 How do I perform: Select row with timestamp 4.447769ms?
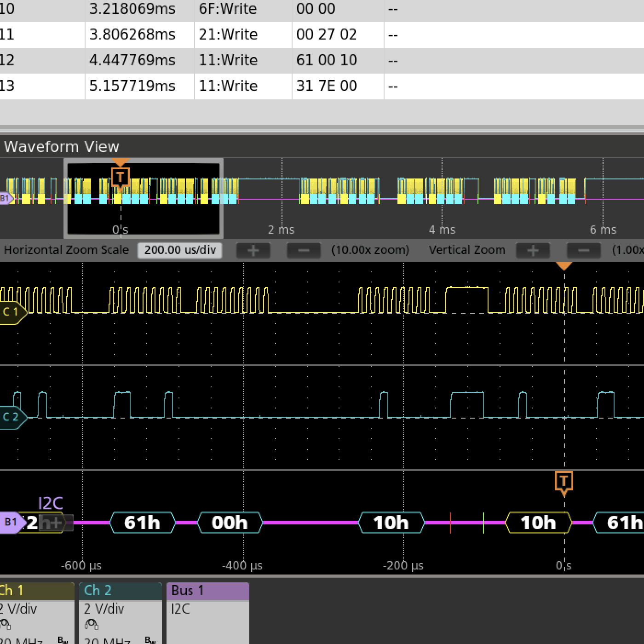coord(132,61)
